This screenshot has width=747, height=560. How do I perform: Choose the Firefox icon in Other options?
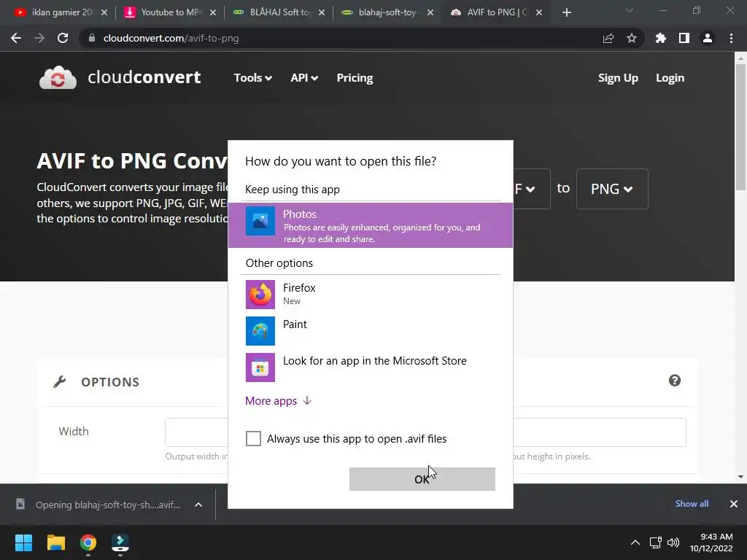pos(260,295)
